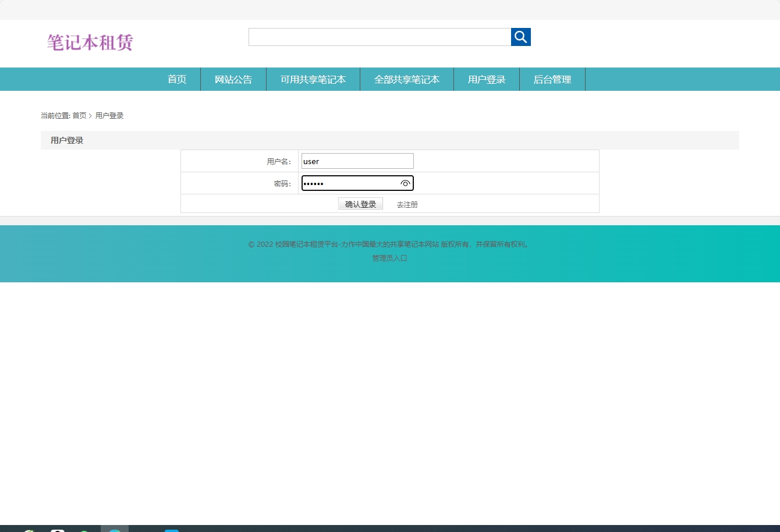Click the green leaf taskbar icon
Screen dimensions: 780x532
29,529
